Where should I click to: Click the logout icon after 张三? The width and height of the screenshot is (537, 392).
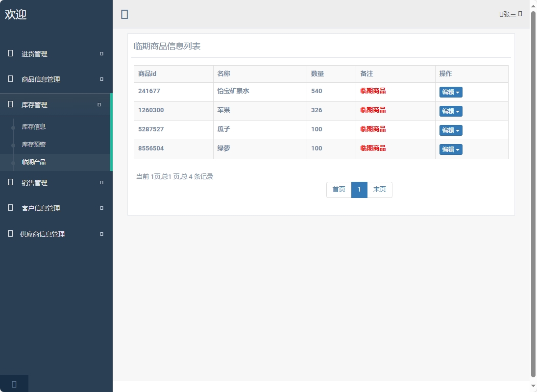click(x=521, y=14)
